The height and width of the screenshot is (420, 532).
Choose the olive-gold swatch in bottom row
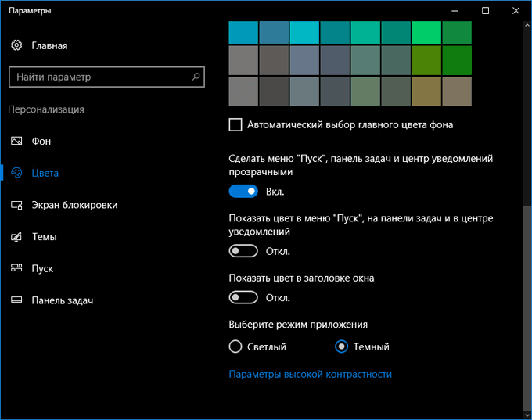(426, 92)
